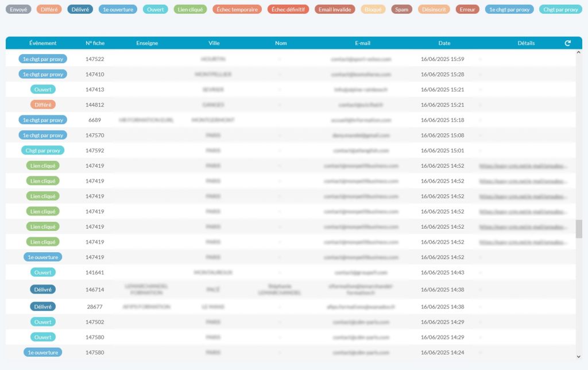This screenshot has width=588, height=370.
Task: Refresh the event list
Action: tap(568, 43)
